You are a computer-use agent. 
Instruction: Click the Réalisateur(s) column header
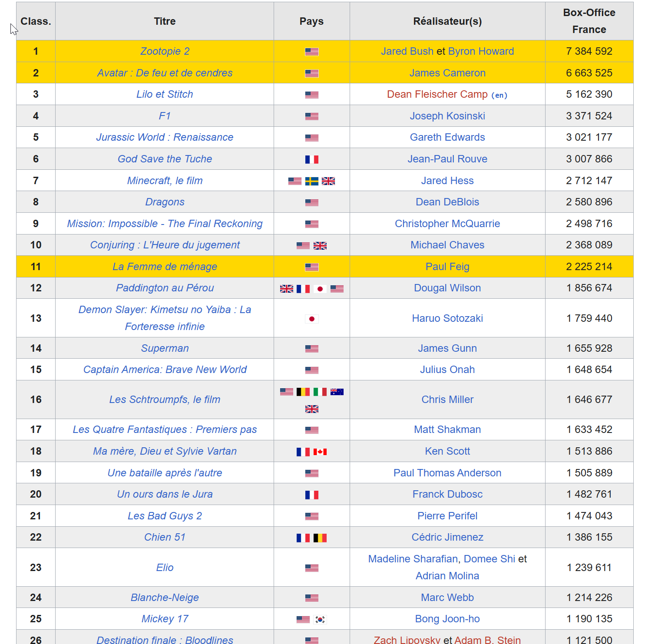[x=447, y=21]
